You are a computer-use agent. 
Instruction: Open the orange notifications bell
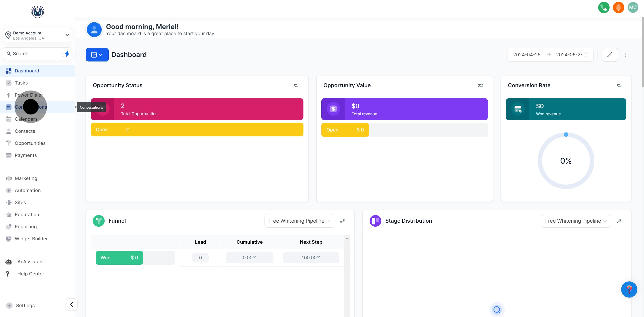[x=618, y=7]
